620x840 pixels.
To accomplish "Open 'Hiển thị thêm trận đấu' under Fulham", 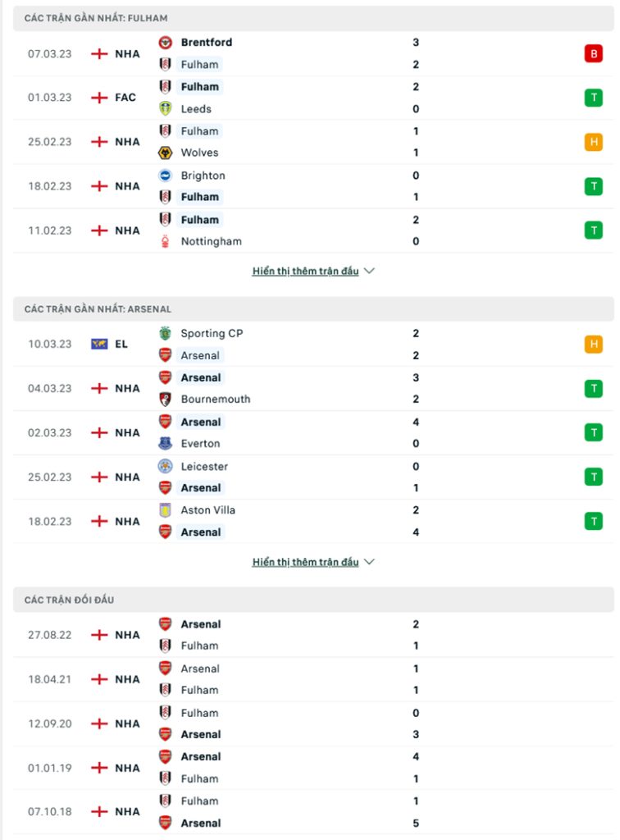I will click(306, 271).
